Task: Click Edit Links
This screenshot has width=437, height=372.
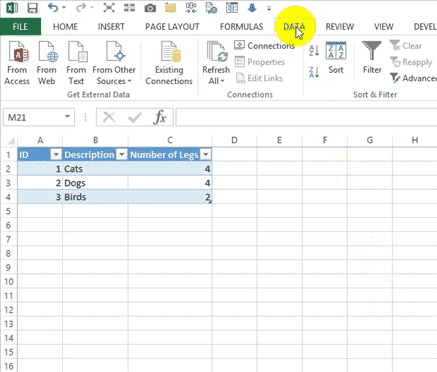Action: pos(259,78)
